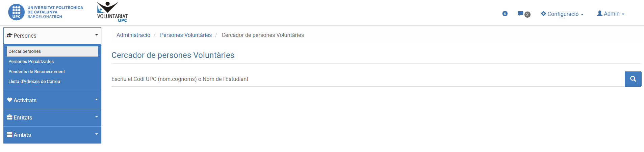This screenshot has height=152, width=644.
Task: Open the Admin user dropdown
Action: click(x=611, y=14)
